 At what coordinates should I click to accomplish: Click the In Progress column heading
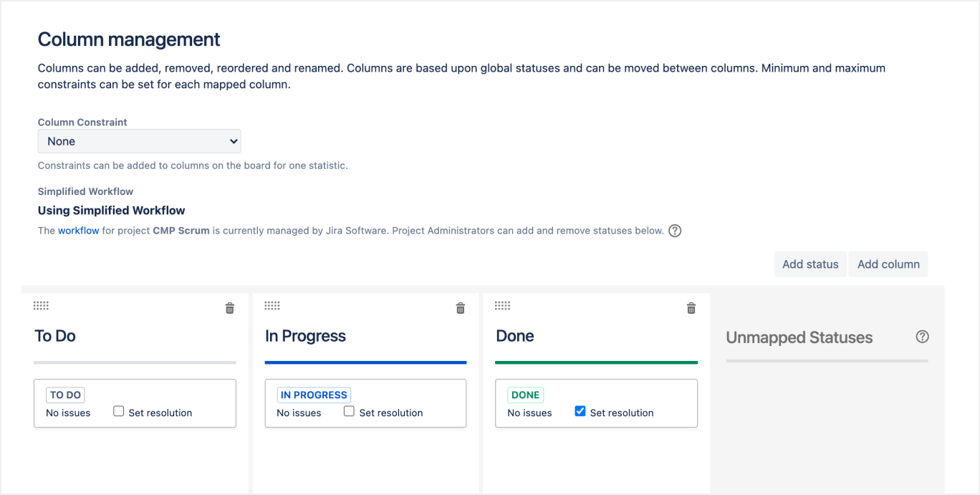[x=305, y=336]
